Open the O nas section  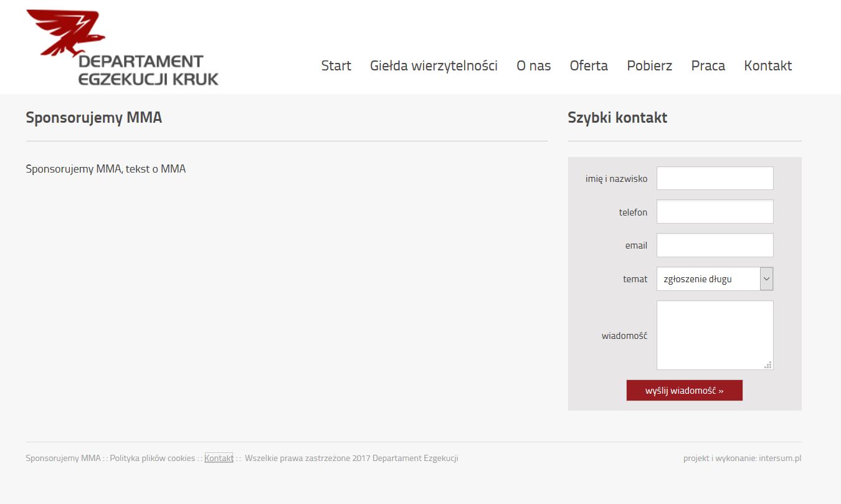click(533, 65)
